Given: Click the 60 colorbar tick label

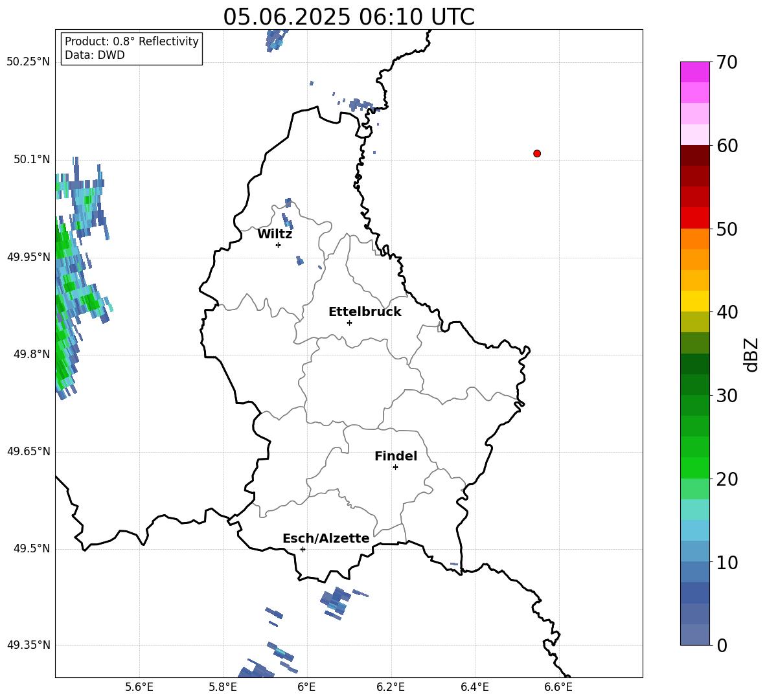Looking at the screenshot, I should pyautogui.click(x=727, y=146).
